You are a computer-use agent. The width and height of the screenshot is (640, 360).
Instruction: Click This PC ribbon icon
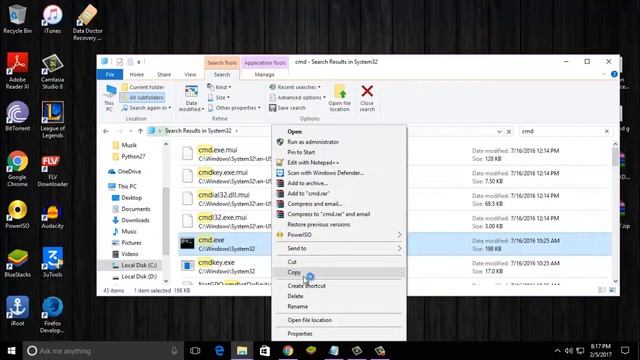(x=109, y=98)
